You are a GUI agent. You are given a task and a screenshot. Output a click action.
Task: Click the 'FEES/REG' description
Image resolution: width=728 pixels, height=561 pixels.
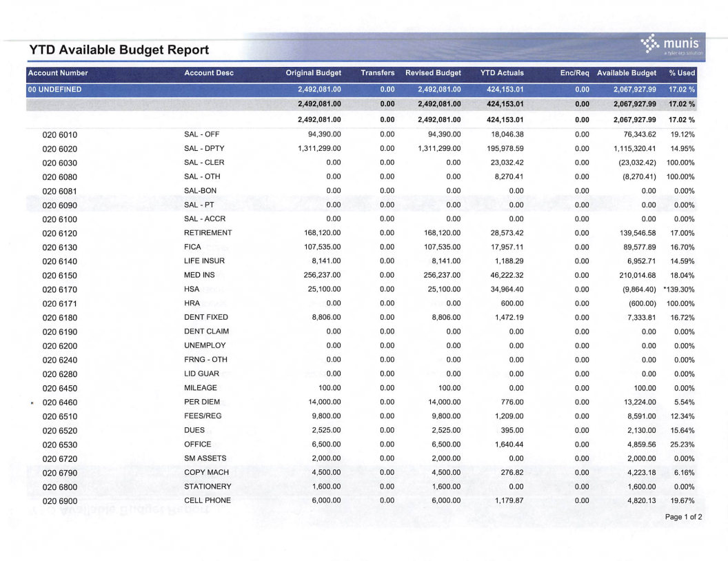(203, 416)
